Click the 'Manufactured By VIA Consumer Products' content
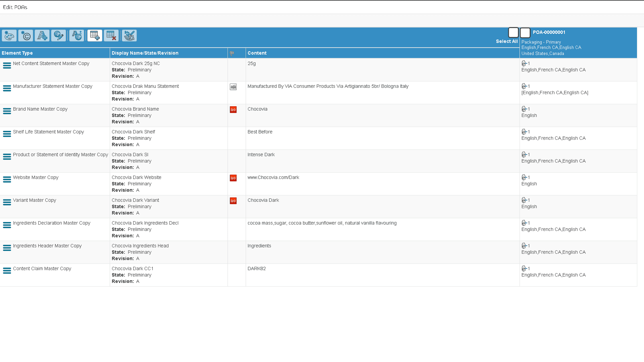The image size is (644, 362). [328, 86]
